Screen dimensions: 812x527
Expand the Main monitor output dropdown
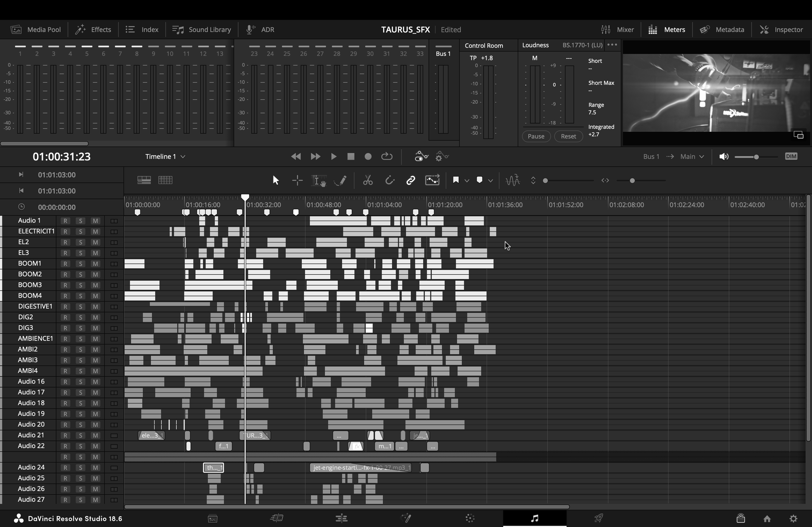[x=692, y=156]
